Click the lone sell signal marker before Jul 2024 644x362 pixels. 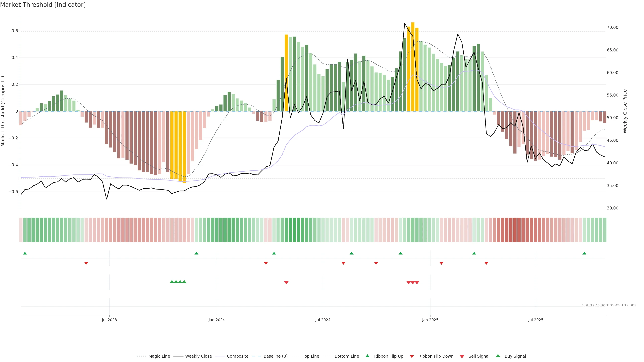tap(286, 283)
